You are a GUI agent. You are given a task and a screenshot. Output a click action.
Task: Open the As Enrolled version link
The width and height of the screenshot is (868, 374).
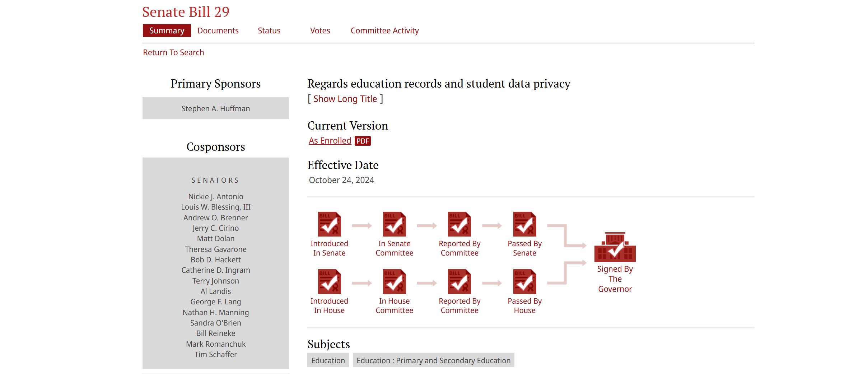[330, 141]
